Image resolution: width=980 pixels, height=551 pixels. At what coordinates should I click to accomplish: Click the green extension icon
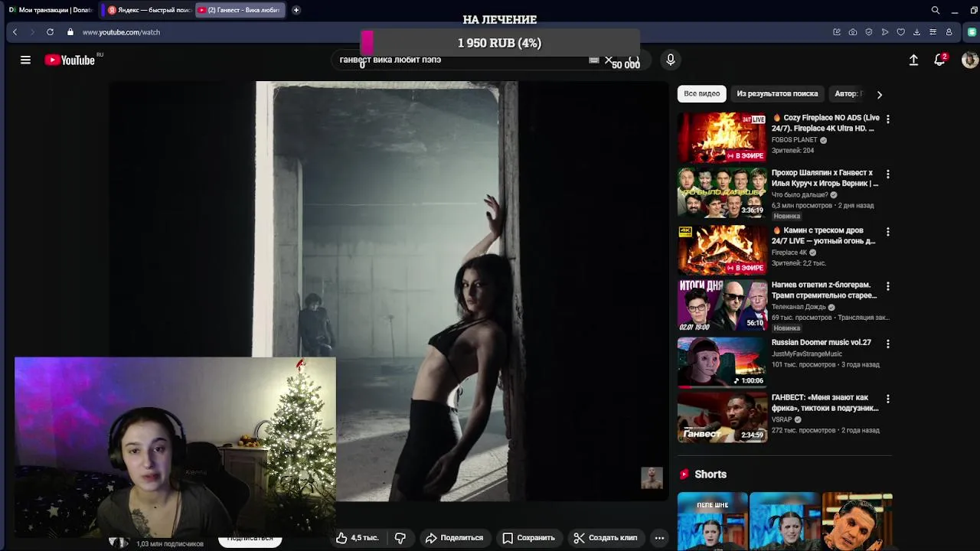pos(972,32)
